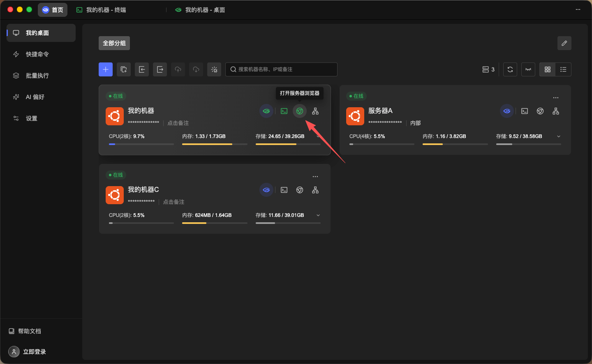Open the network topology icon for 我的机器
Image resolution: width=592 pixels, height=364 pixels.
(x=315, y=111)
